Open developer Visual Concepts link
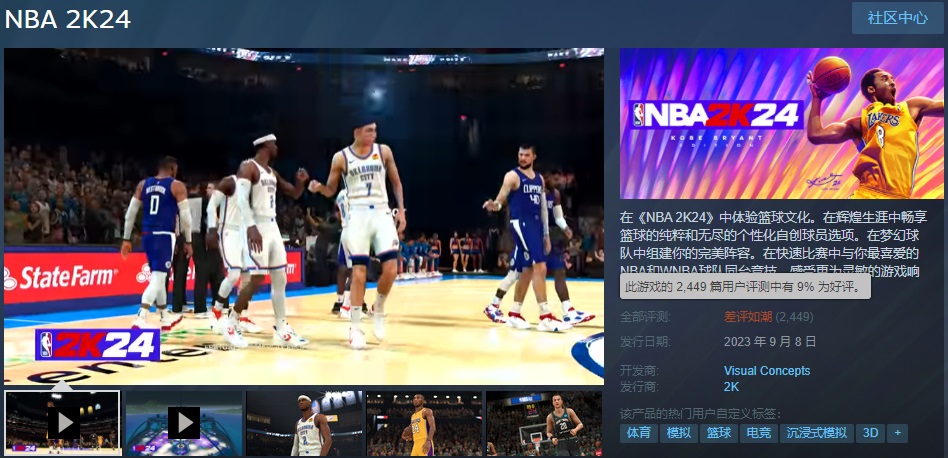The height and width of the screenshot is (458, 948). pos(766,371)
